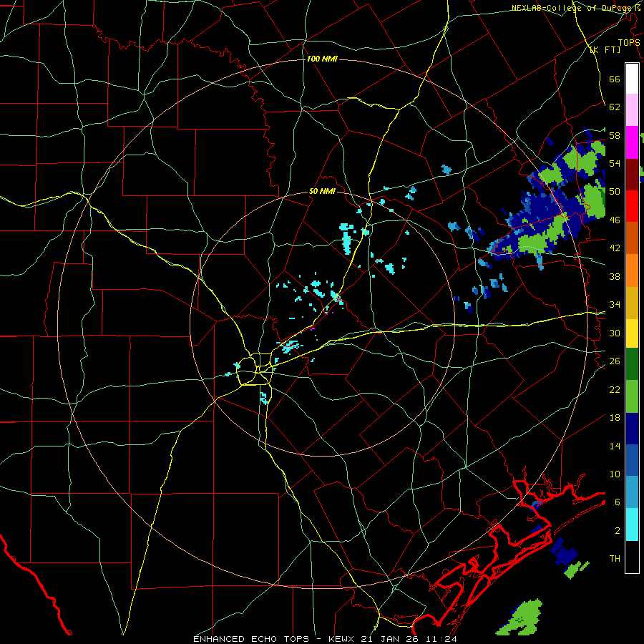
Task: Click the light pink legend swatch
Action: [632, 110]
